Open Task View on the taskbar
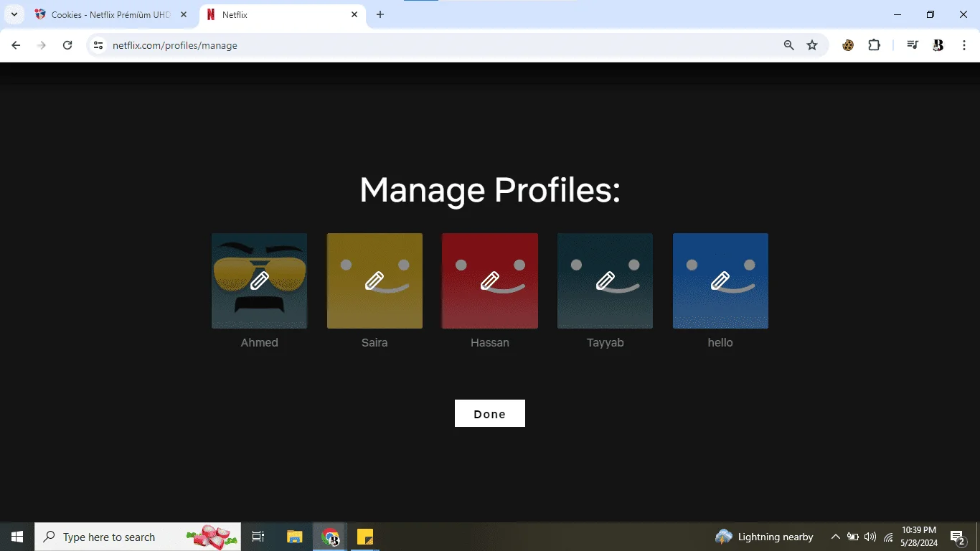The image size is (980, 551). click(258, 537)
